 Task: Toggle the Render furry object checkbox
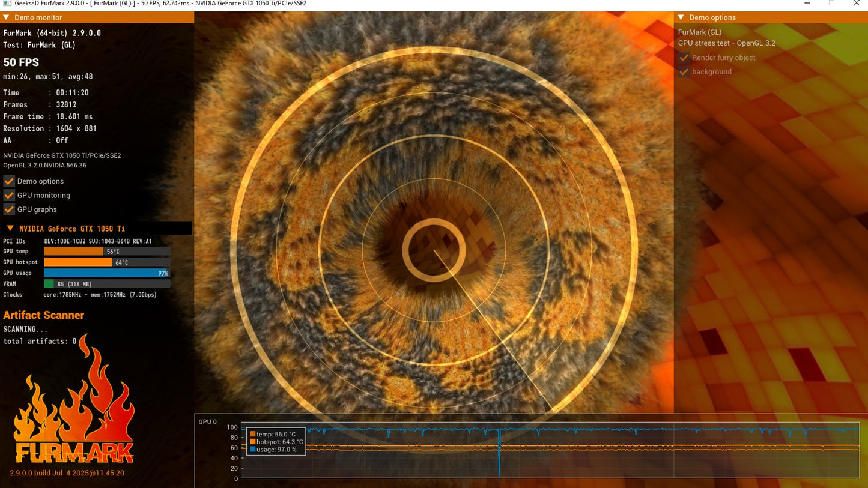pyautogui.click(x=684, y=58)
